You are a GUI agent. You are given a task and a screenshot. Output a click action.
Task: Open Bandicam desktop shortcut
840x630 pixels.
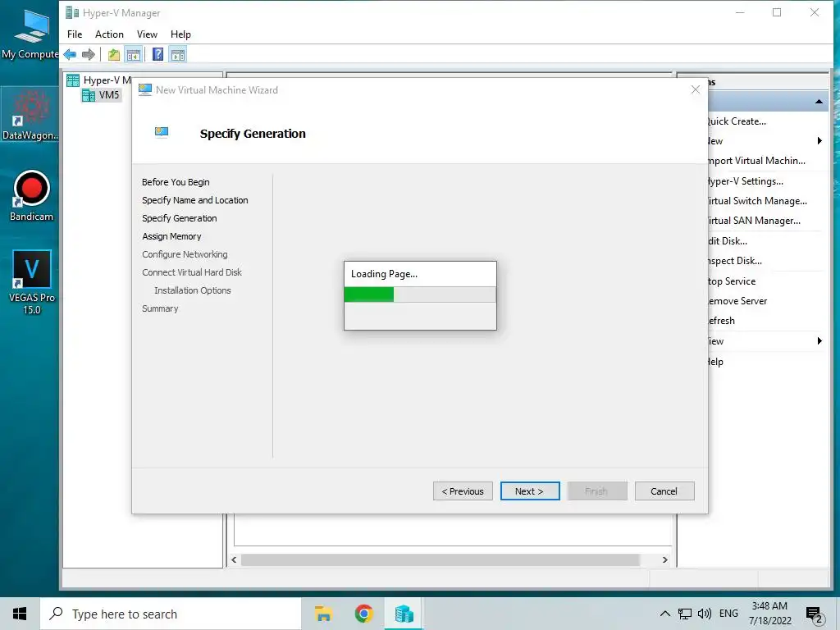32,195
